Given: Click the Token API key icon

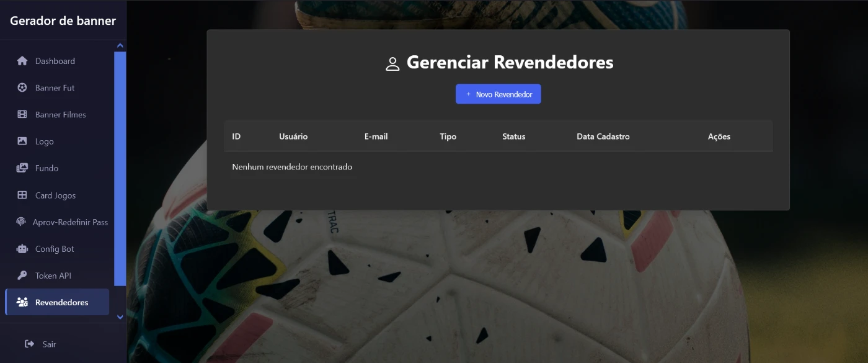Looking at the screenshot, I should coord(22,276).
